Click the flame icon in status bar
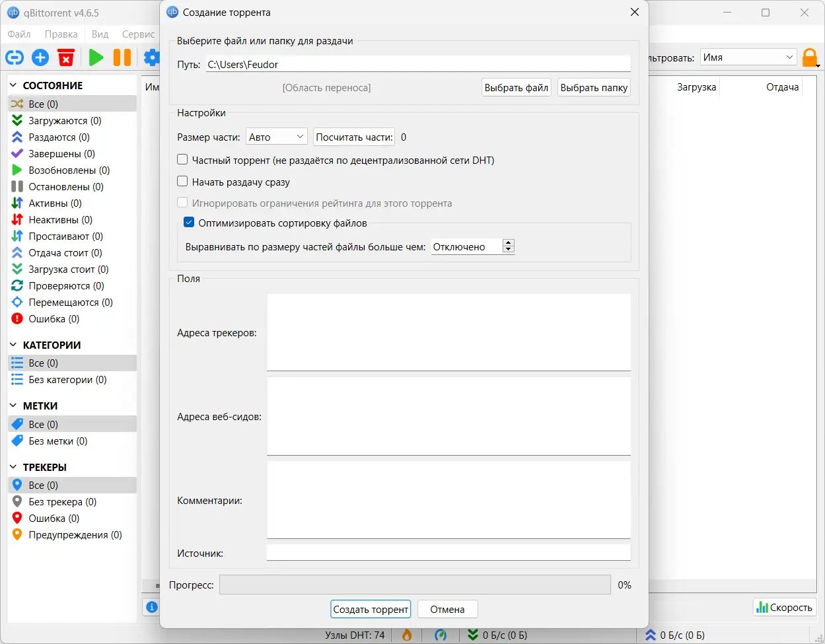This screenshot has width=825, height=644. (407, 635)
